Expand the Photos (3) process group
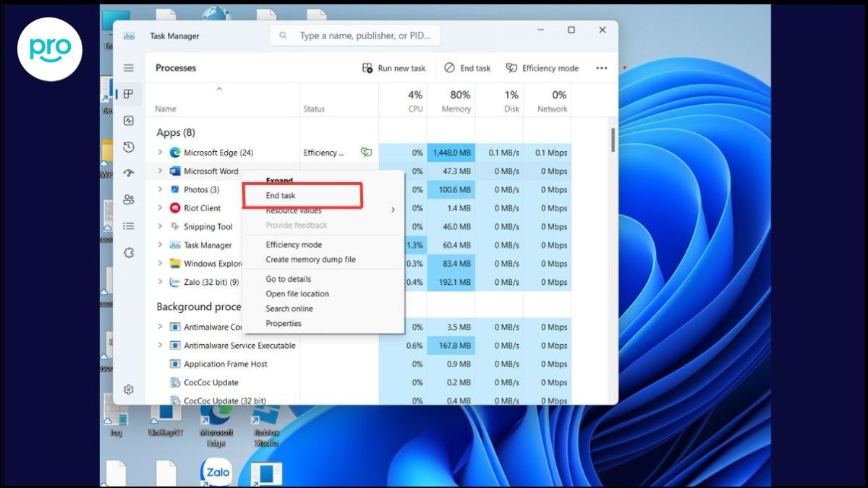Image resolution: width=868 pixels, height=488 pixels. pyautogui.click(x=160, y=189)
